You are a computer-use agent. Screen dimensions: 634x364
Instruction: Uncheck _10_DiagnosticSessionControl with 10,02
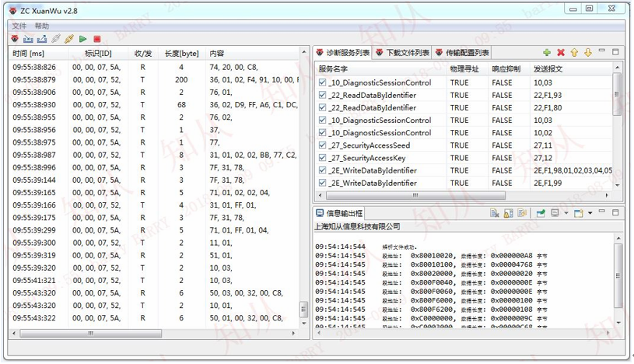(322, 133)
